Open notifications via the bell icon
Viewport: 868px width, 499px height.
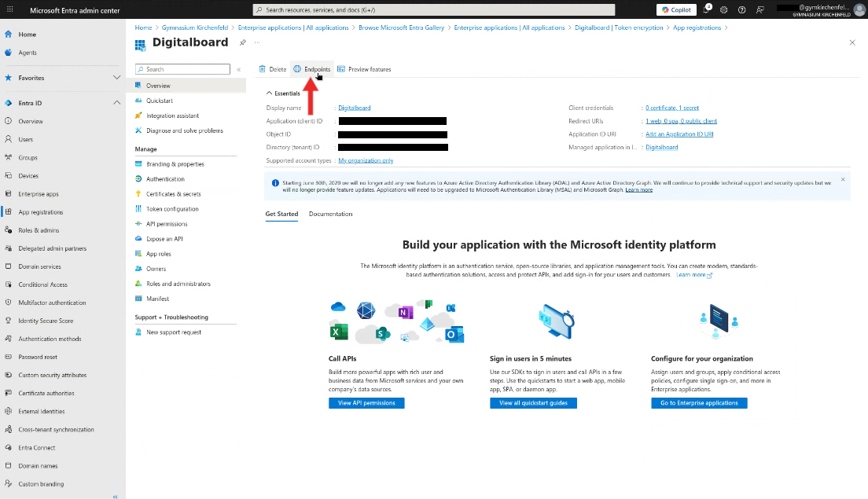point(706,9)
